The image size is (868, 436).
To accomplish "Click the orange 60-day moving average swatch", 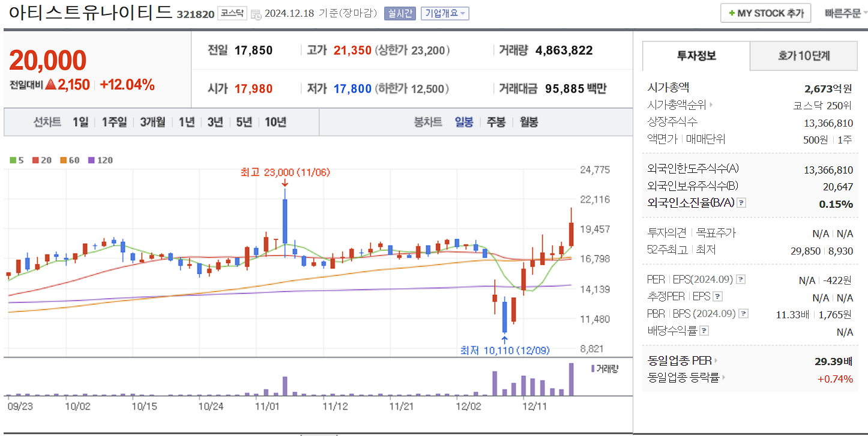I will pos(63,160).
